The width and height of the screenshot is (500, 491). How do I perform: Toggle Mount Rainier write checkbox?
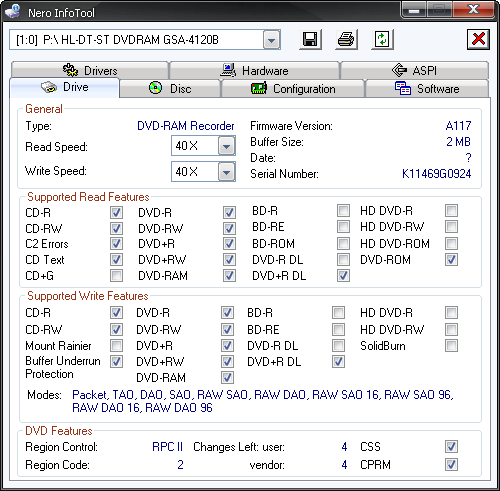click(116, 346)
